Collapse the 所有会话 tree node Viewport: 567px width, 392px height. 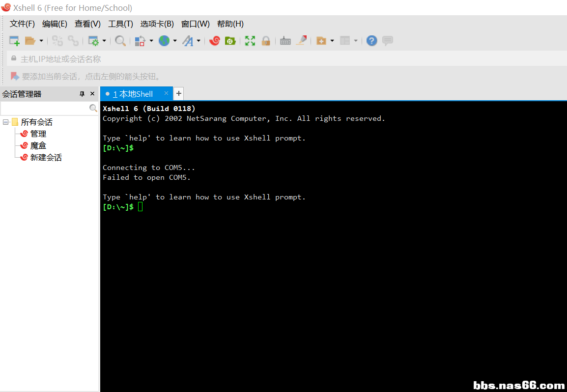6,122
